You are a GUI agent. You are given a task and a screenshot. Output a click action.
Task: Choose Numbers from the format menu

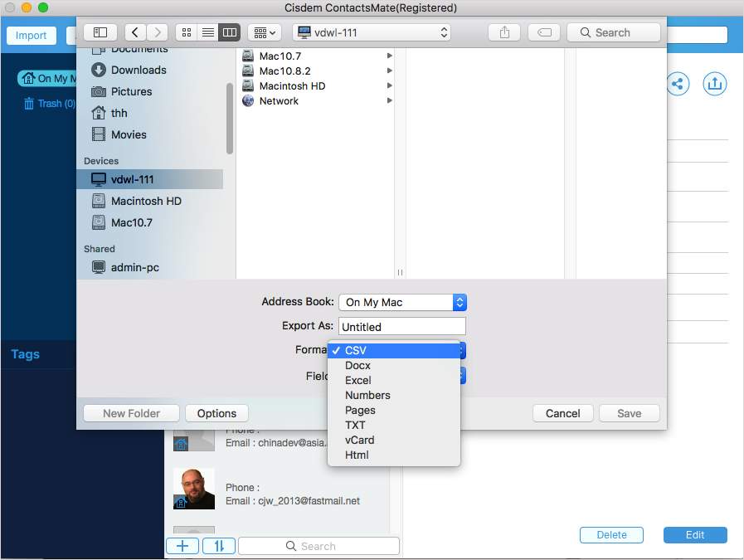[394, 396]
